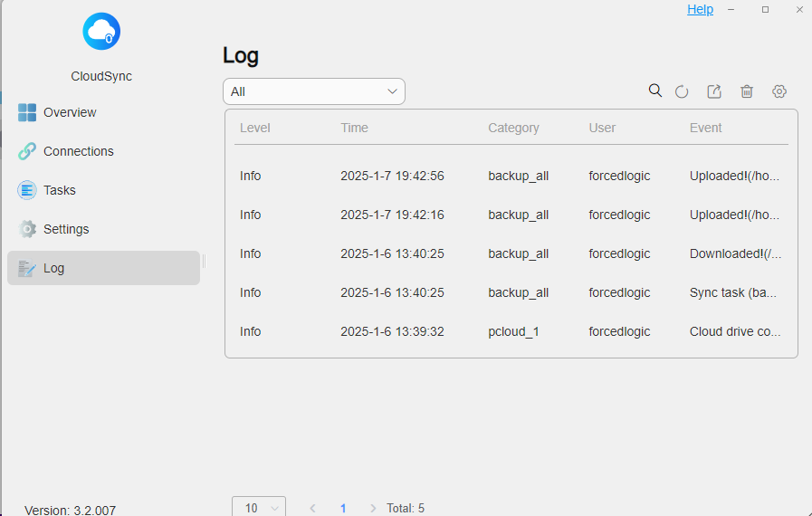
Task: Click the Downloaded! event entry
Action: click(x=735, y=253)
